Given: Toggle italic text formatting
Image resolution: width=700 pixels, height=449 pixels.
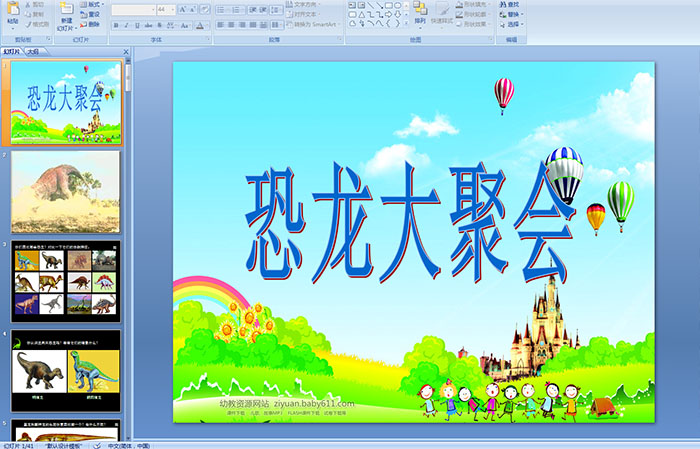Looking at the screenshot, I should pyautogui.click(x=124, y=24).
